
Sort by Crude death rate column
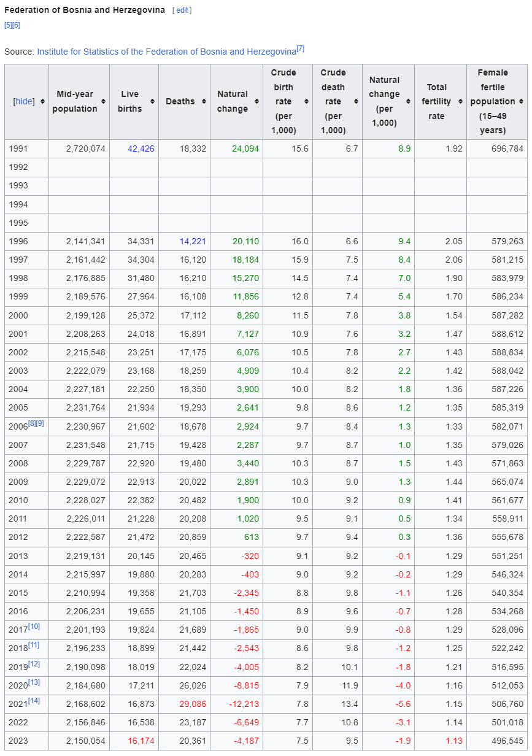[356, 102]
